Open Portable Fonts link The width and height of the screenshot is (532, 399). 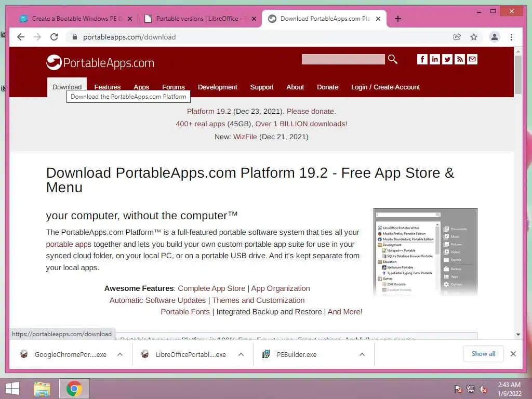(185, 312)
